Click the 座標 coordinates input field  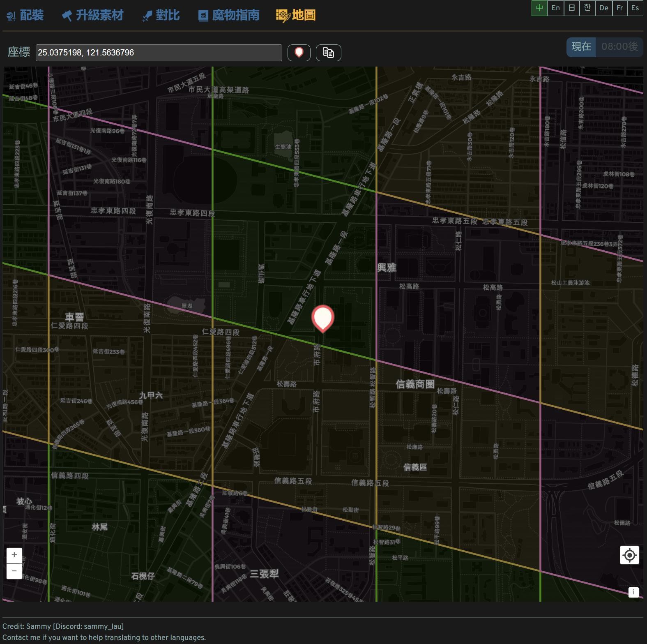[159, 53]
